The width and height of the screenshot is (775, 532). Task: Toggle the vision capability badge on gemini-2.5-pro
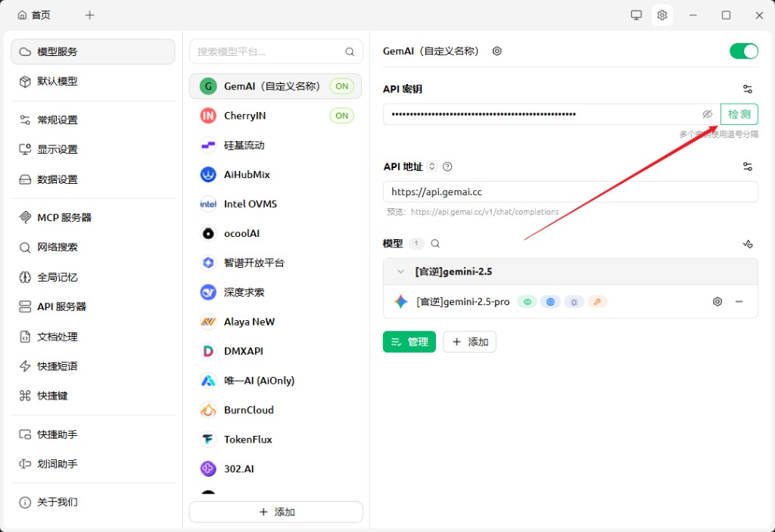[x=527, y=301]
